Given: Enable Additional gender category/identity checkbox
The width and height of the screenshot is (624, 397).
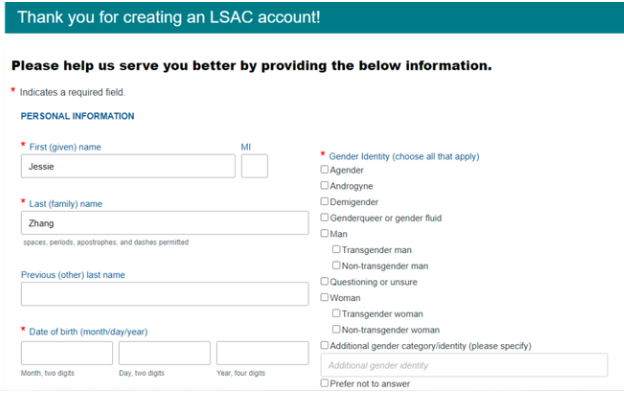Looking at the screenshot, I should [x=325, y=345].
